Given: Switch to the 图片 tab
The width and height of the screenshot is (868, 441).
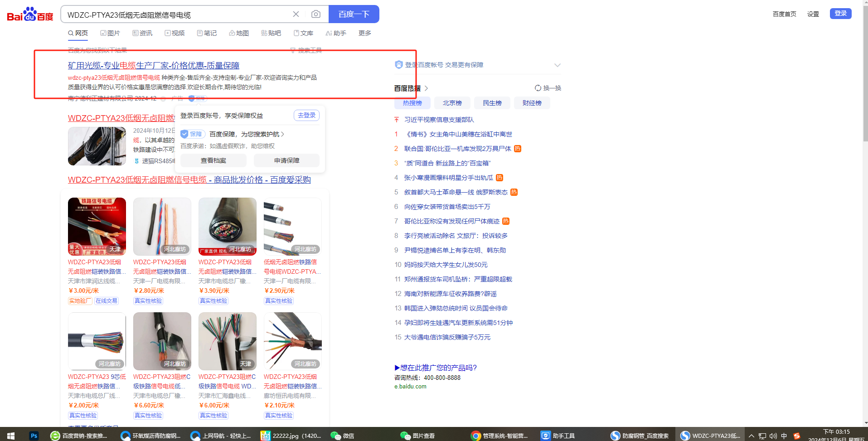Looking at the screenshot, I should pyautogui.click(x=110, y=33).
